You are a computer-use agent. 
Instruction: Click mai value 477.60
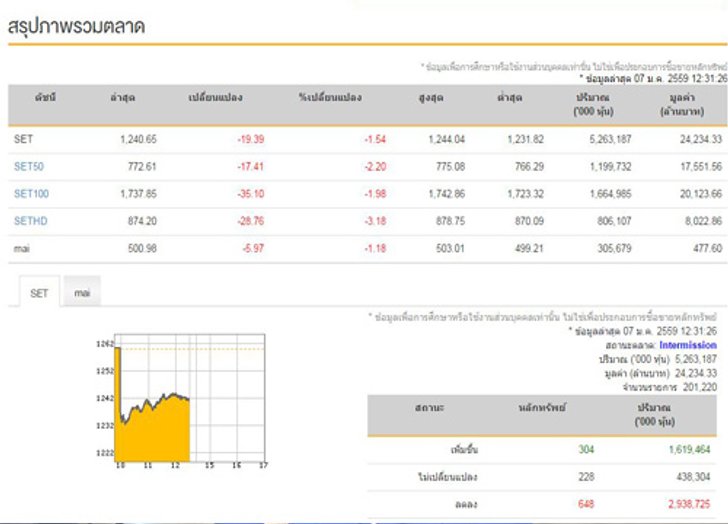708,248
